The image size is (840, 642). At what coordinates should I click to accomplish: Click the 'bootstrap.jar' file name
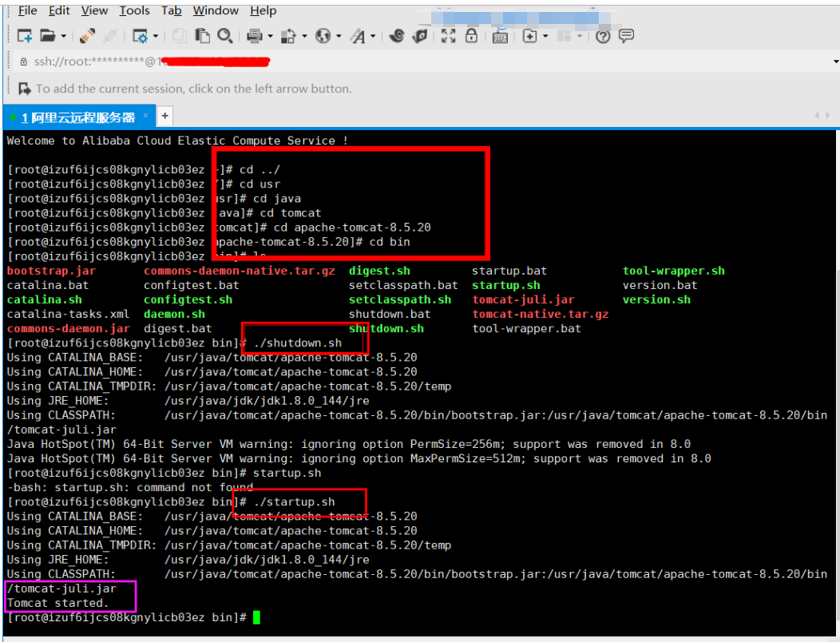coord(51,271)
